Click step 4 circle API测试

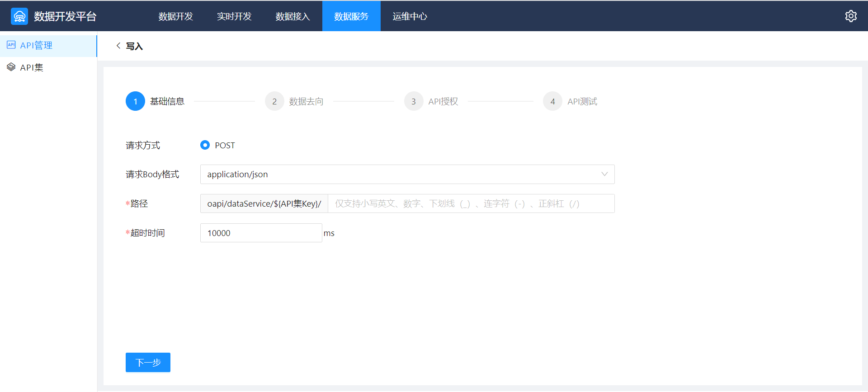[x=552, y=101]
